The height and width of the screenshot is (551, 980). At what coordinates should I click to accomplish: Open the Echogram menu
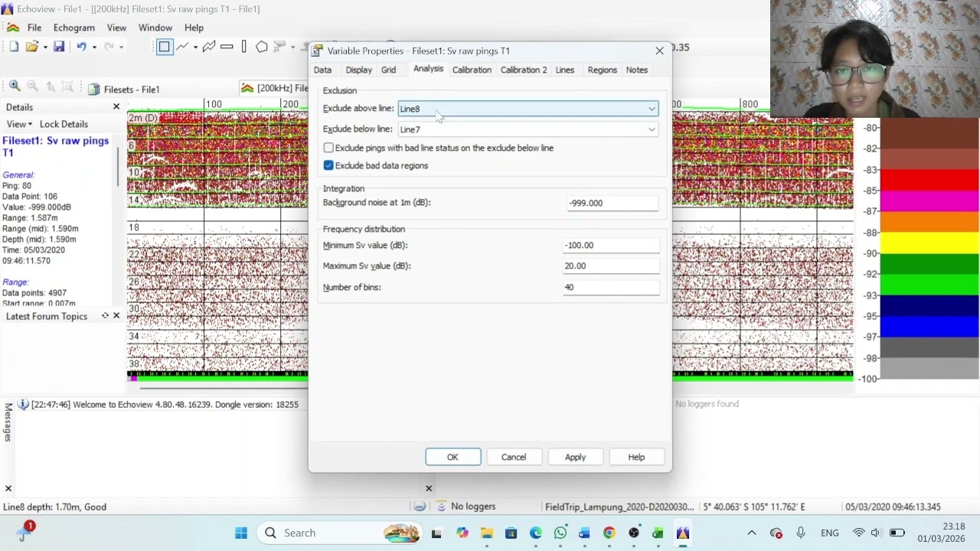(x=74, y=28)
